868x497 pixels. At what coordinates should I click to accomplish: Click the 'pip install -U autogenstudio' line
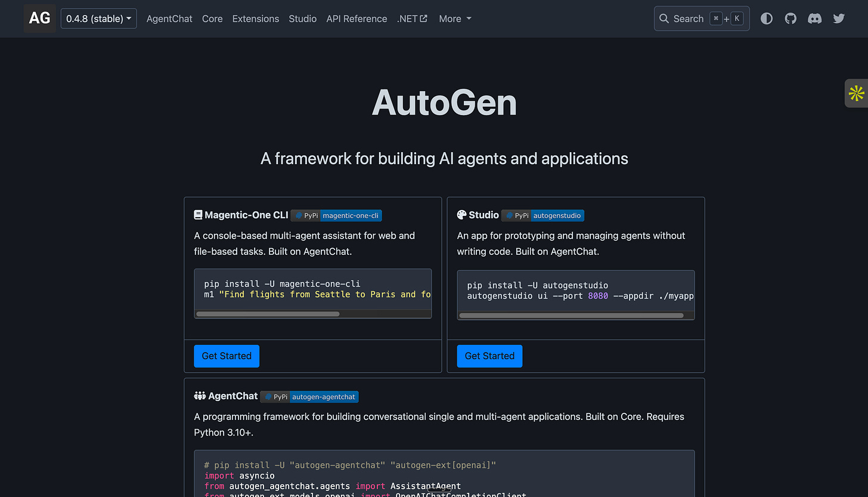click(538, 286)
